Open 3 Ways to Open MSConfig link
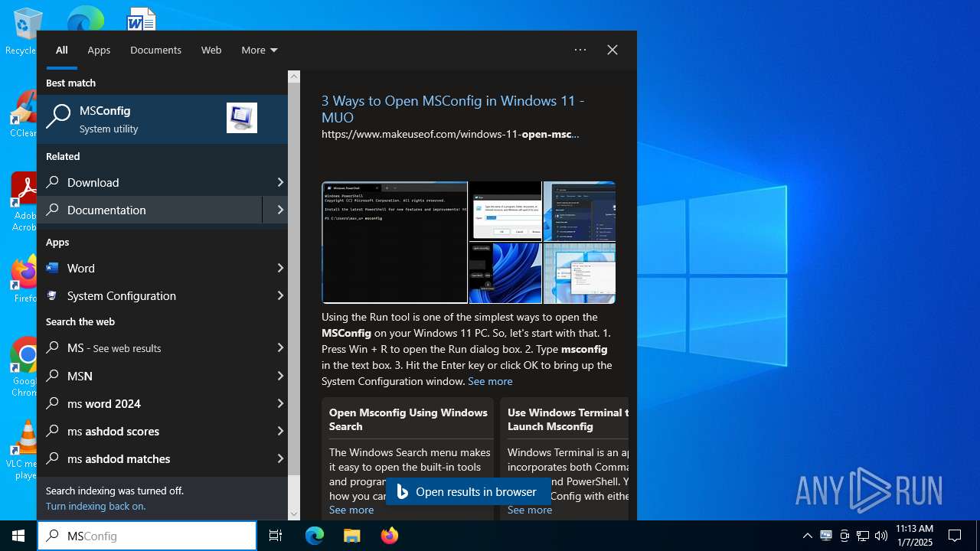980x551 pixels. (x=453, y=109)
